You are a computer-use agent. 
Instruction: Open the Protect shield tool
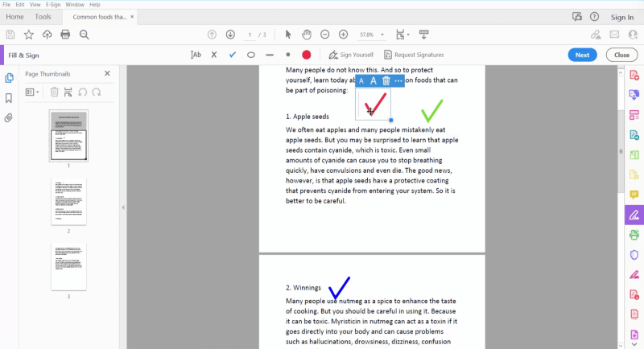click(x=634, y=255)
